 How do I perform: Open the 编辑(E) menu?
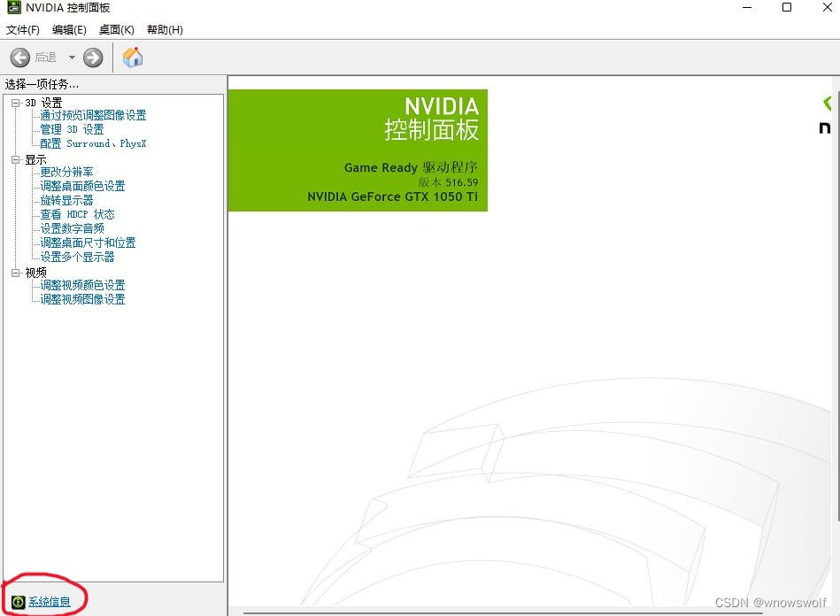coord(69,30)
